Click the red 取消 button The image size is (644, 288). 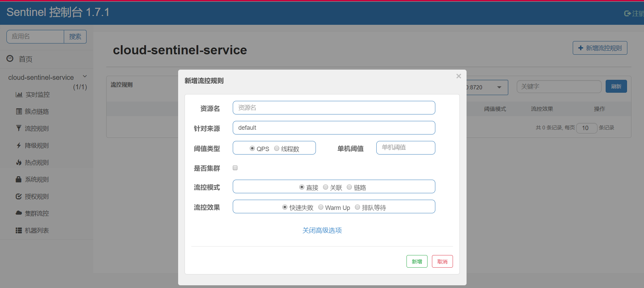(442, 262)
